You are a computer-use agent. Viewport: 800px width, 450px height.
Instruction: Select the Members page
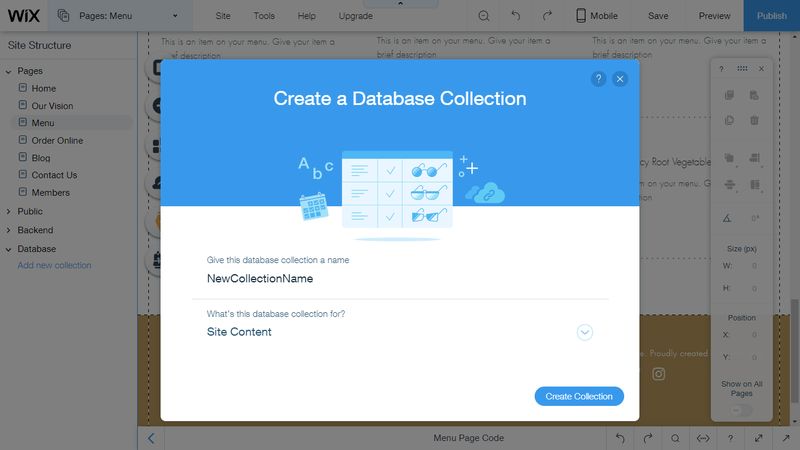pos(51,192)
